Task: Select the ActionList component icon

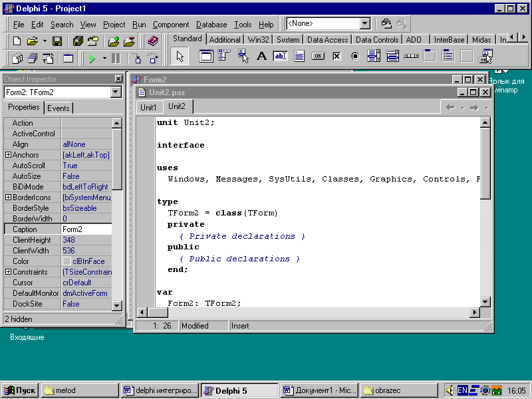Action: click(485, 56)
